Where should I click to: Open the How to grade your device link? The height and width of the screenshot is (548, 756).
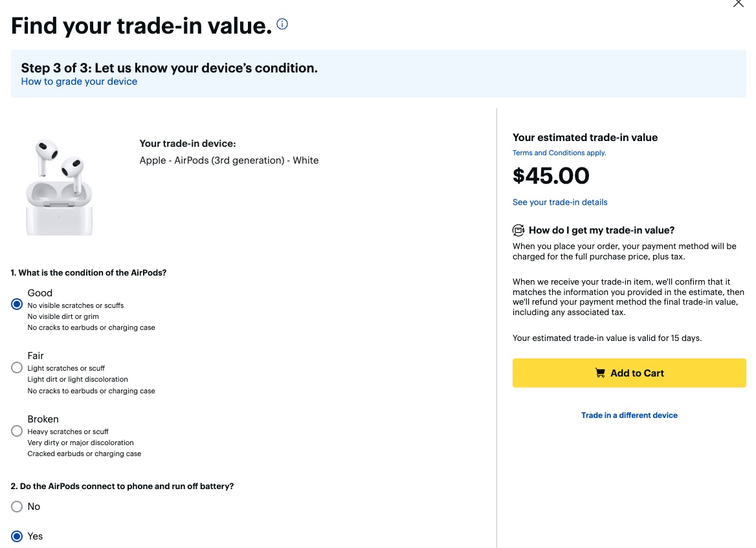79,81
